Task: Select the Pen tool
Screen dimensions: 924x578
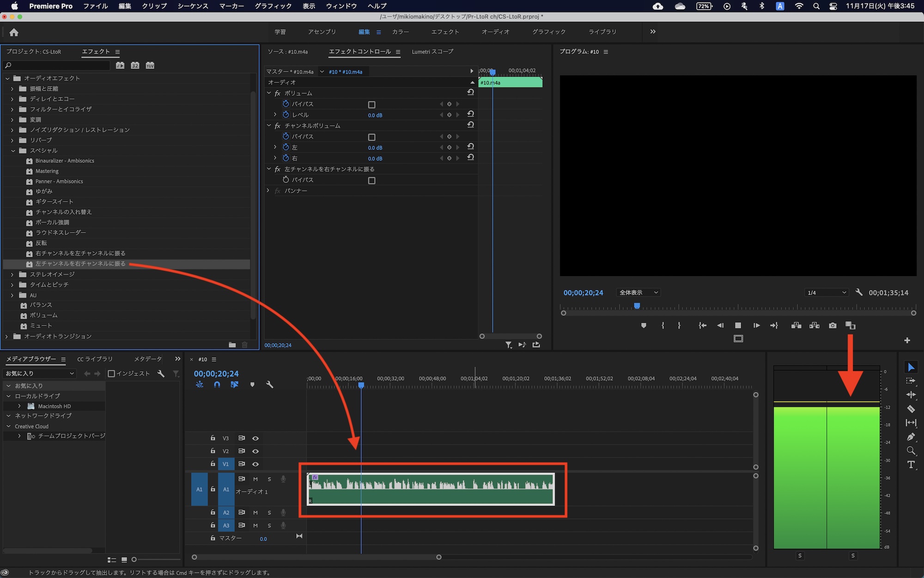Action: (911, 437)
